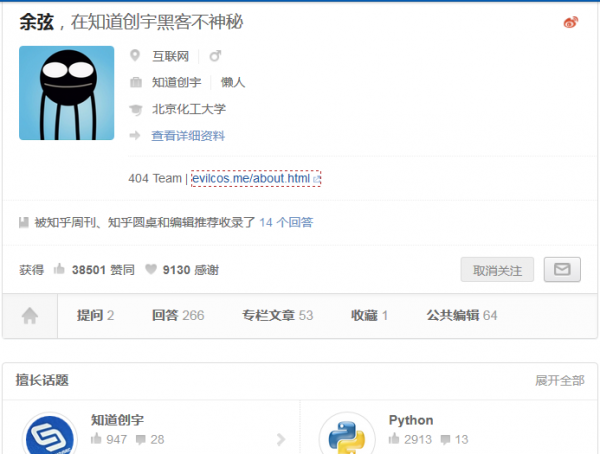Click the black cartoon avatar picture
Image resolution: width=600 pixels, height=454 pixels.
pyautogui.click(x=67, y=93)
